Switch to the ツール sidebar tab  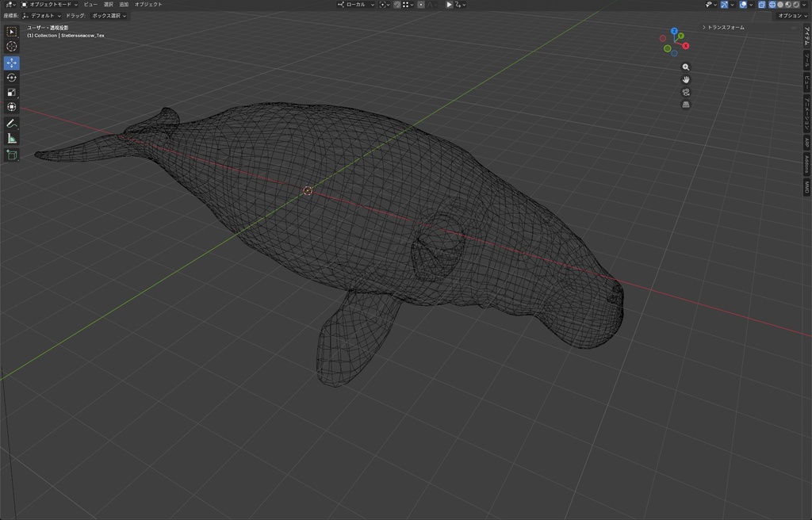(806, 59)
